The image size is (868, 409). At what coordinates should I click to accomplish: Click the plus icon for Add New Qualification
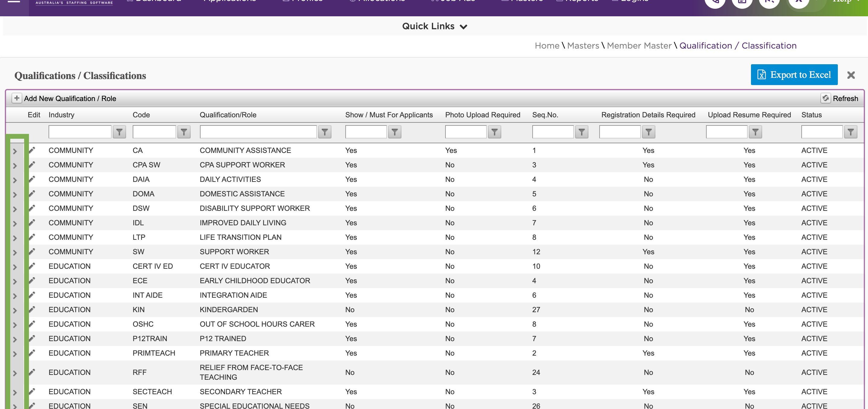pos(17,98)
